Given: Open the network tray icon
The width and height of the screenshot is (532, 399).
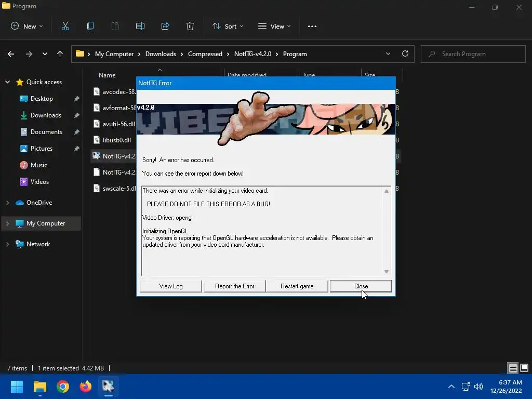Looking at the screenshot, I should point(466,387).
